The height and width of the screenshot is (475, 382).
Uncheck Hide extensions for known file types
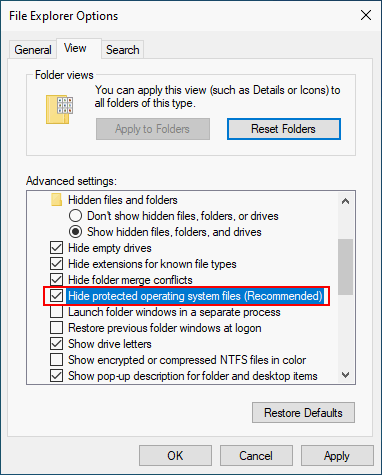(56, 264)
